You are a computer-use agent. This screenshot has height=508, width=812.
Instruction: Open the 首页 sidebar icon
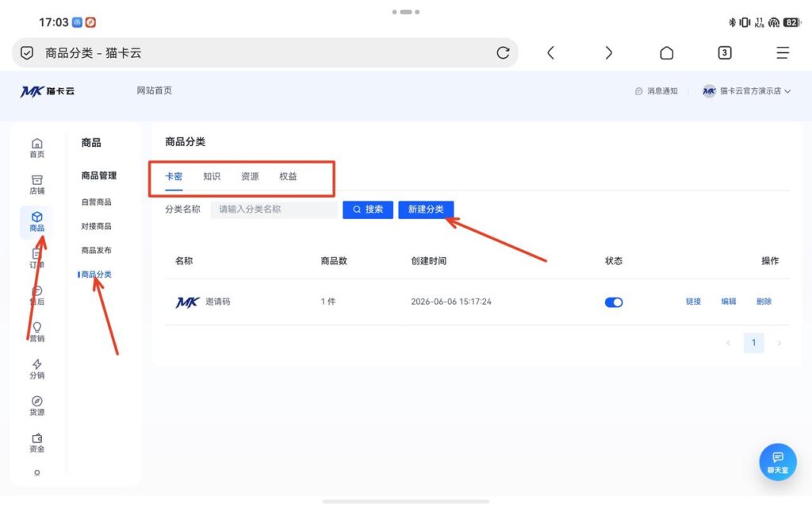pyautogui.click(x=36, y=148)
